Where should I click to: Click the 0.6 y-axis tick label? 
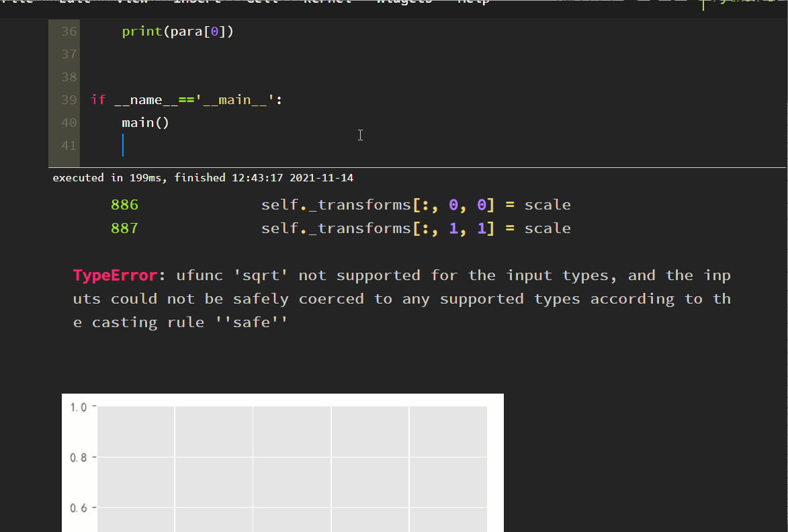point(79,508)
